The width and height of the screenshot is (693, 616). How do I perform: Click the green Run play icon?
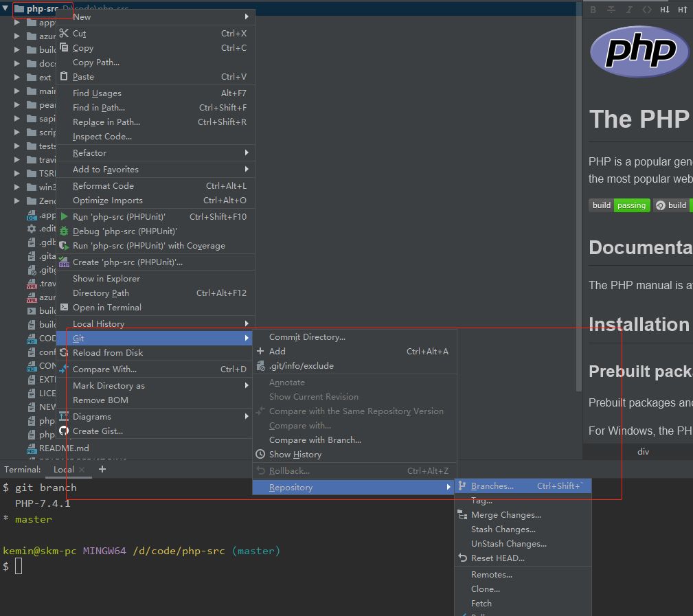point(64,216)
